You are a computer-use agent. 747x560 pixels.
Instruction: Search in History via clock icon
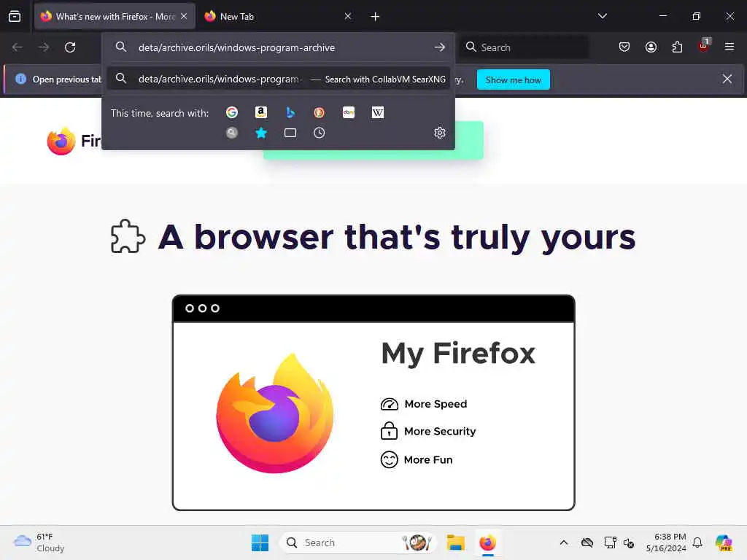coord(320,133)
